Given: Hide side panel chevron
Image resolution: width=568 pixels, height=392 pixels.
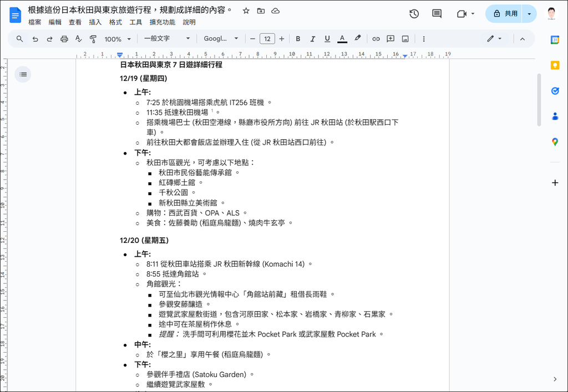Looking at the screenshot, I should pos(555,379).
